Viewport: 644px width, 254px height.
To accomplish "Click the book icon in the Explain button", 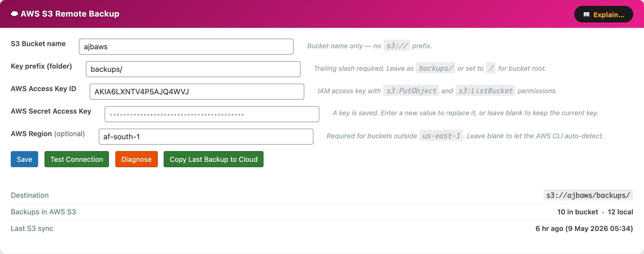I will click(586, 14).
